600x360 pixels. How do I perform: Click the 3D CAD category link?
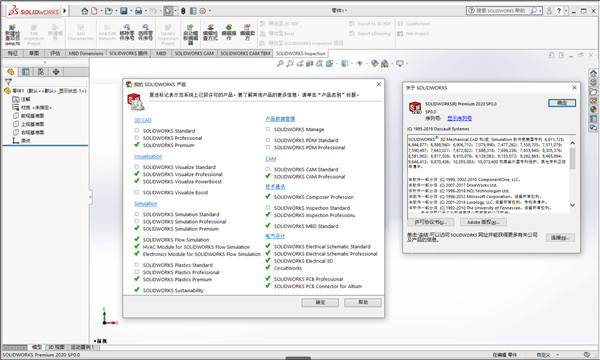point(143,120)
